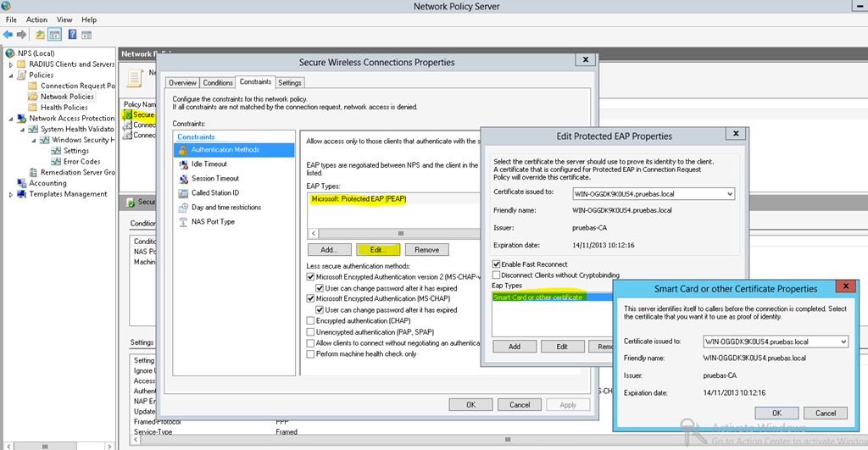
Task: Enable Disconnect Clients without Cryptobinding checkbox
Action: pyautogui.click(x=497, y=275)
